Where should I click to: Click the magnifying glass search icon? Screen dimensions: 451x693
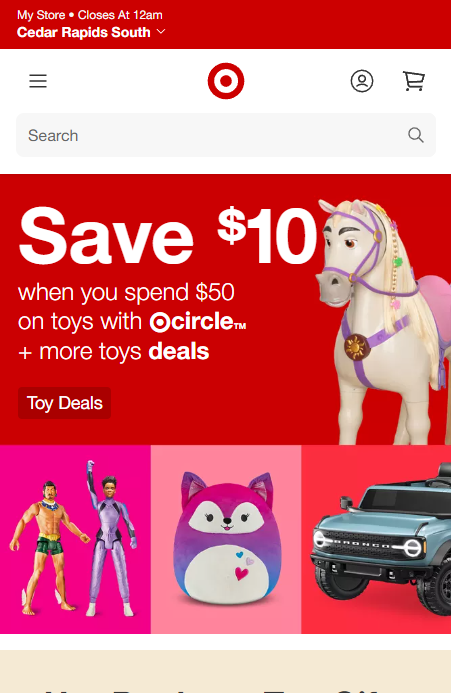coord(416,135)
